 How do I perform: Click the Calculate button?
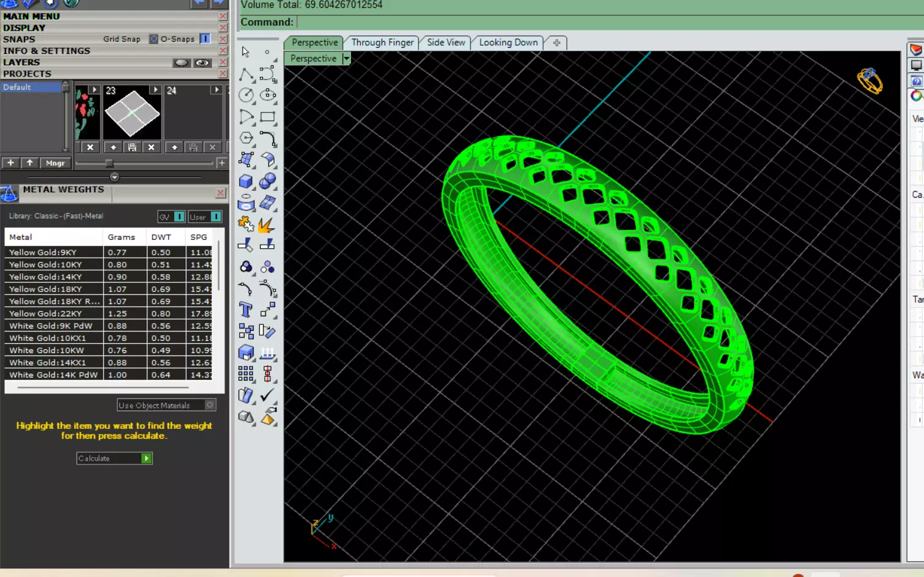(114, 458)
